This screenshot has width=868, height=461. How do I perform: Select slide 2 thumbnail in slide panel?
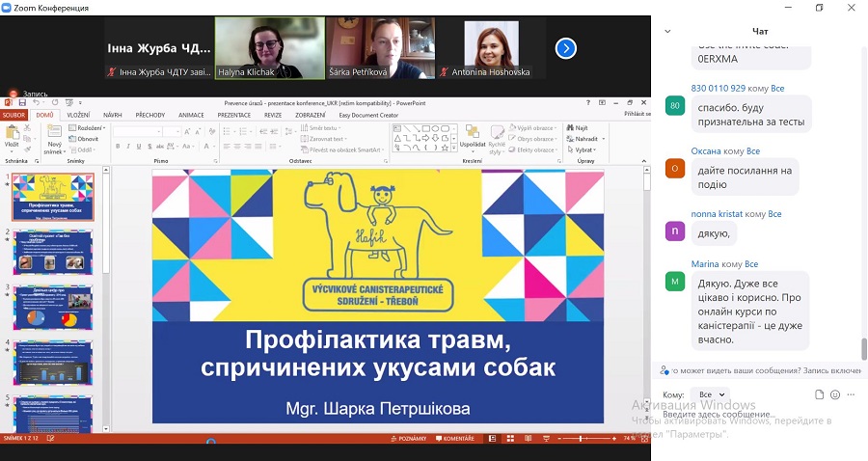(53, 253)
